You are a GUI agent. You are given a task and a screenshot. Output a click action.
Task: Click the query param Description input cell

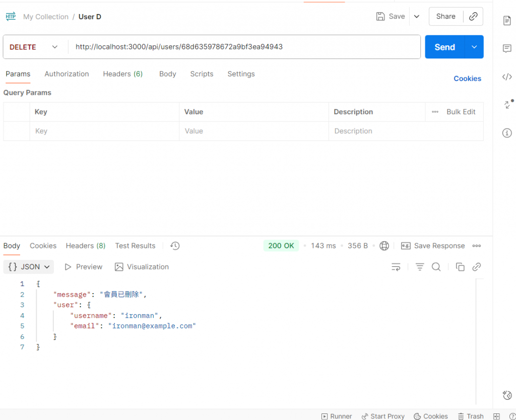[x=406, y=131]
